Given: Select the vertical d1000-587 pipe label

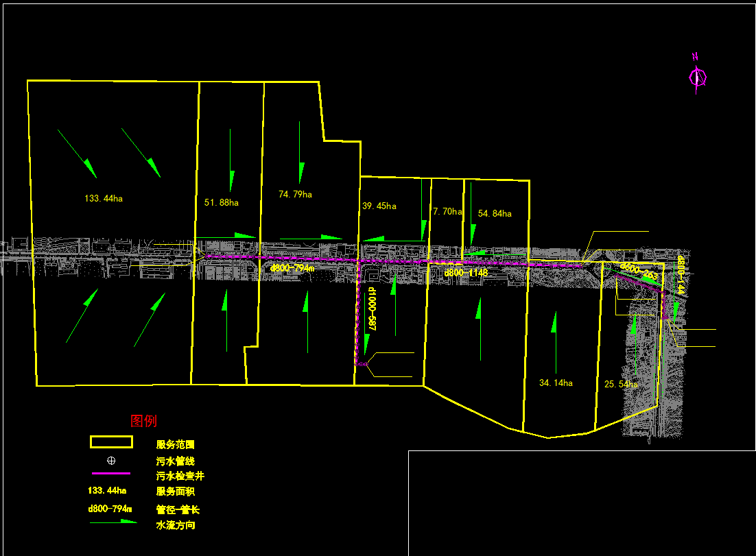Looking at the screenshot, I should (372, 310).
